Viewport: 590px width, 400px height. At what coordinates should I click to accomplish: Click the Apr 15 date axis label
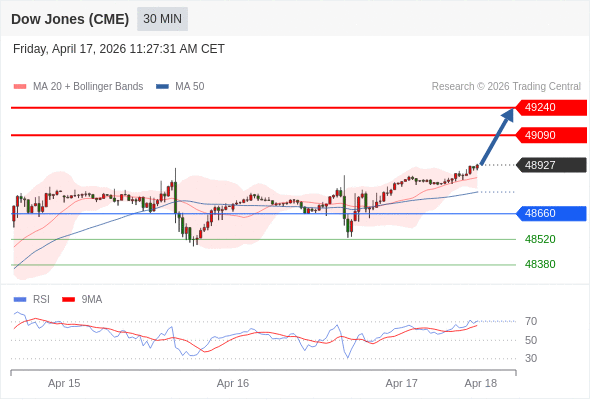(64, 383)
